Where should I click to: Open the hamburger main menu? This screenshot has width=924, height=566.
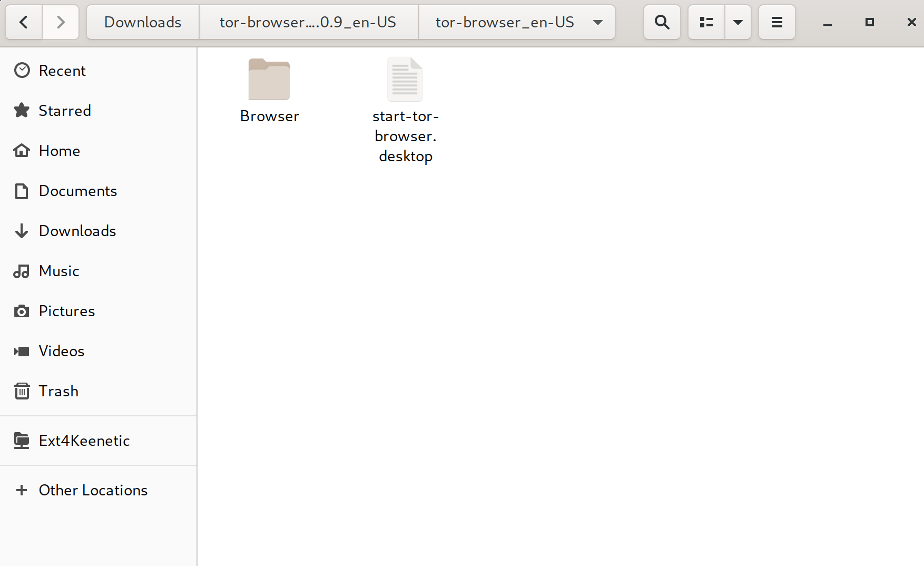click(777, 22)
